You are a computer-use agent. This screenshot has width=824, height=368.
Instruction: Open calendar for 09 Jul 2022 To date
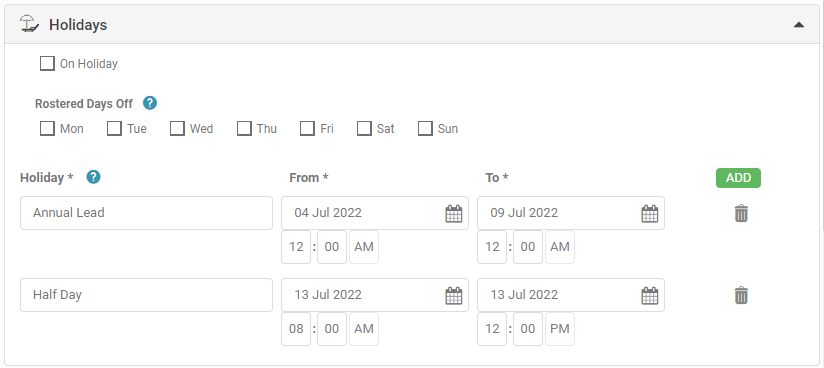pyautogui.click(x=650, y=213)
